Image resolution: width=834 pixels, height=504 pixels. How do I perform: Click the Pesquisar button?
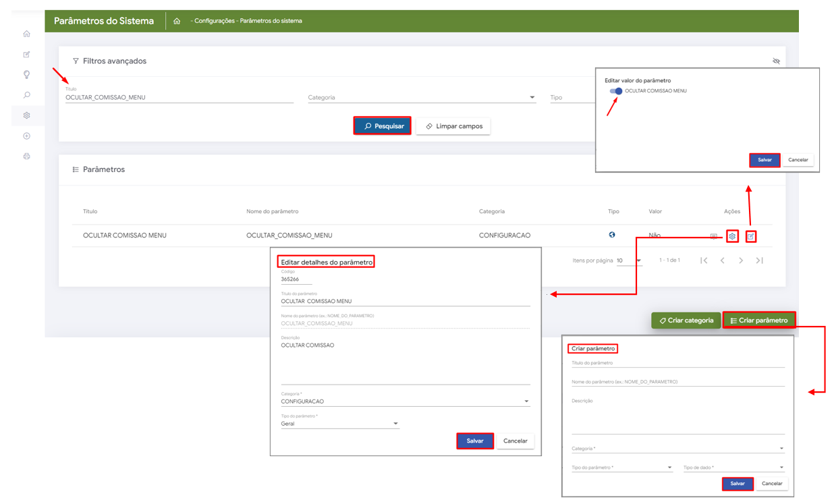click(383, 126)
